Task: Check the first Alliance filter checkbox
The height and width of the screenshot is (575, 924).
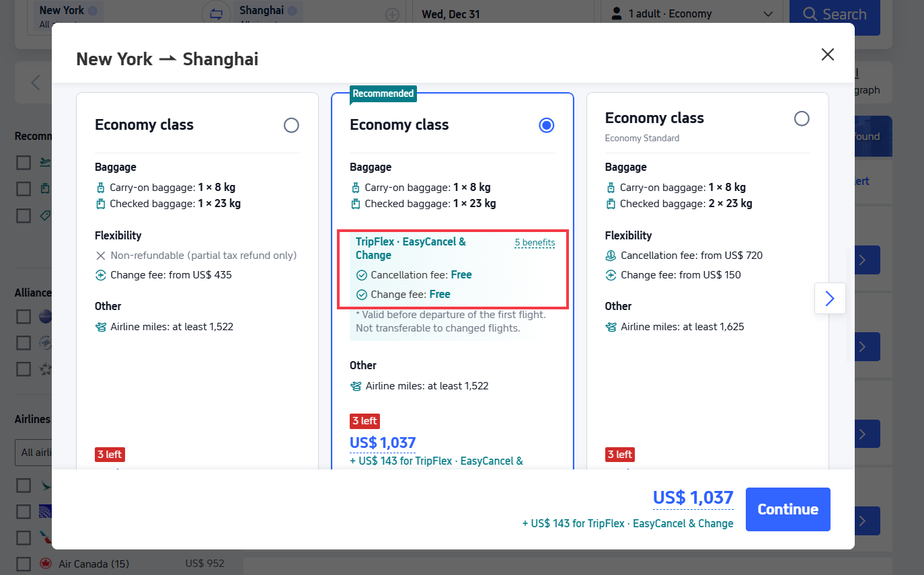Action: coord(24,316)
